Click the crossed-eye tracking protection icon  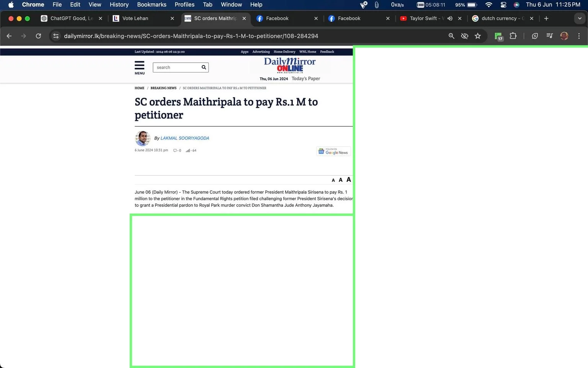coord(464,36)
